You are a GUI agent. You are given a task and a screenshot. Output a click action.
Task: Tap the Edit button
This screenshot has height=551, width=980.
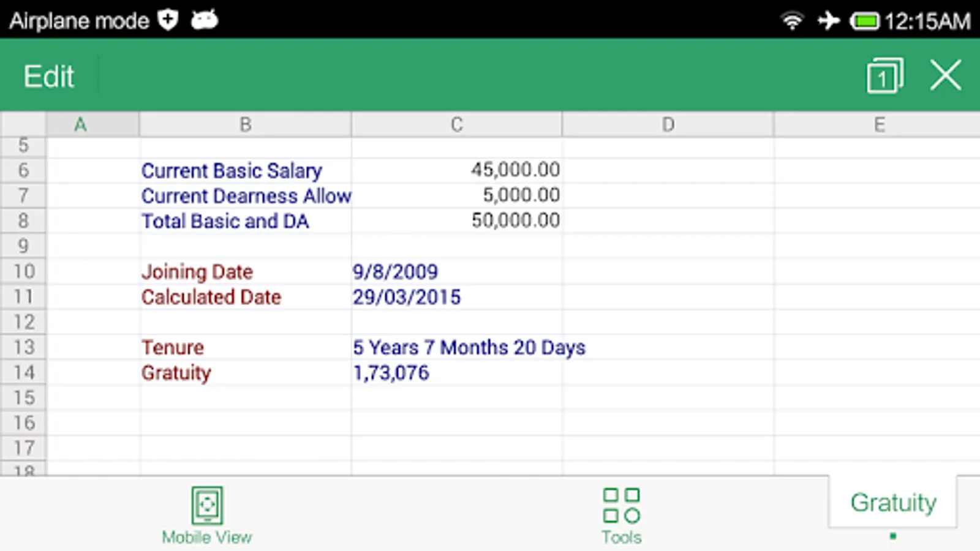point(49,77)
